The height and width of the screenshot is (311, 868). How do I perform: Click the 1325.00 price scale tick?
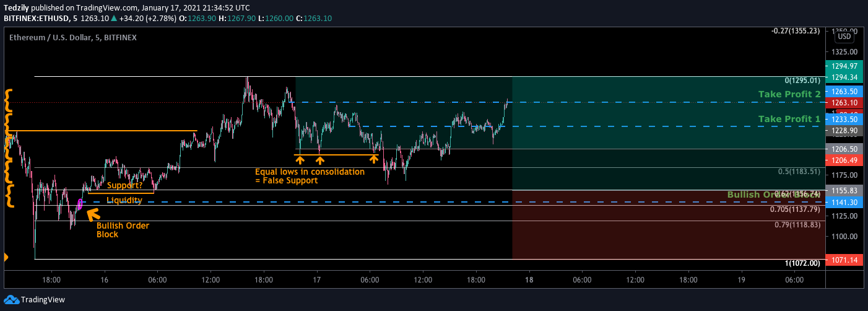click(844, 52)
